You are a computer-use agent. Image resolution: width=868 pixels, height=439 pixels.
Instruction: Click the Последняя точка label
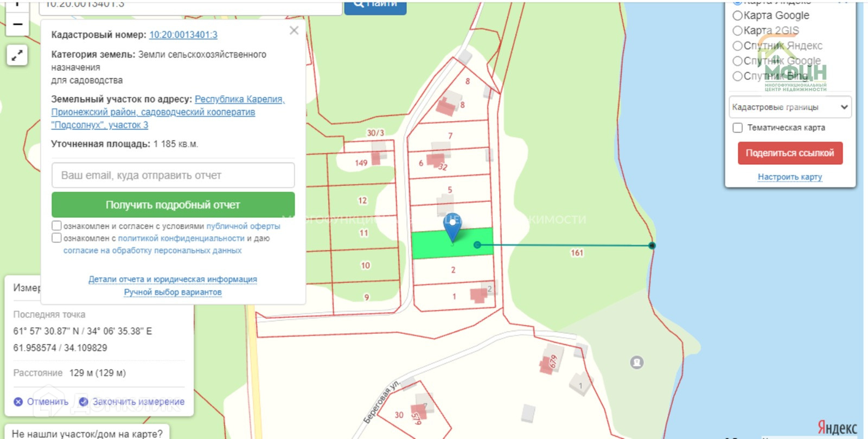(x=49, y=314)
